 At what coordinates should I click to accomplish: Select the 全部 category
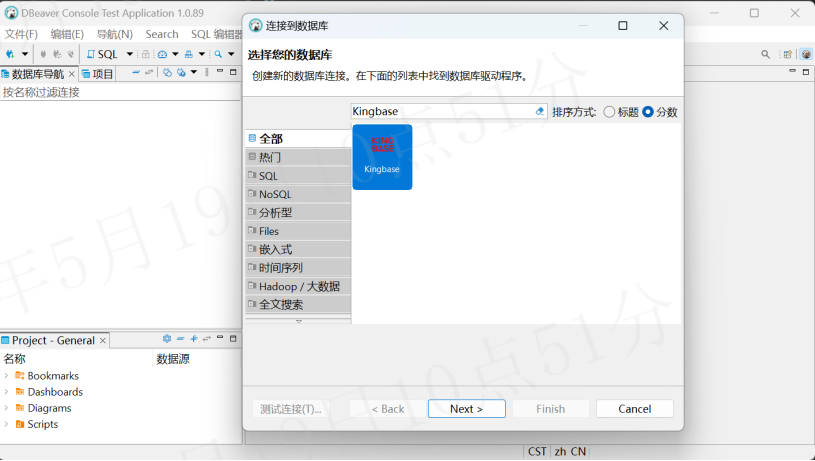298,139
